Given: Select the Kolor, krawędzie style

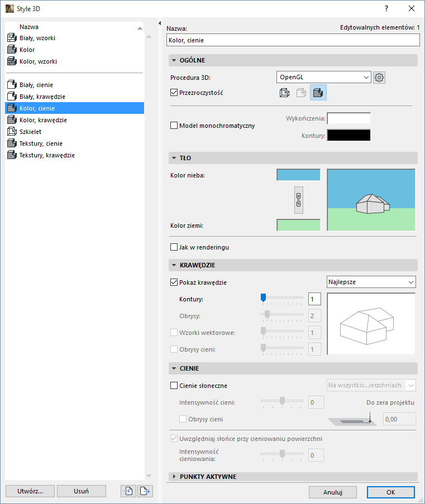Looking at the screenshot, I should pyautogui.click(x=75, y=120).
